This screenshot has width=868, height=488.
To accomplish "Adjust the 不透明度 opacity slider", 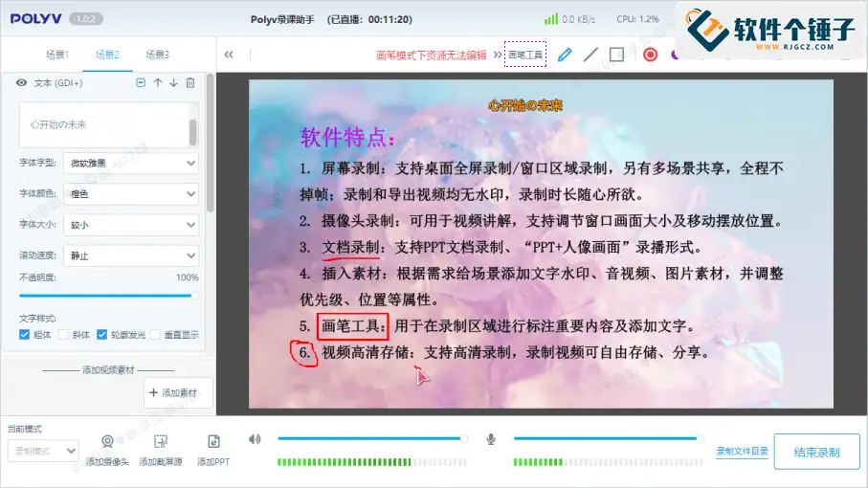I will (x=108, y=296).
